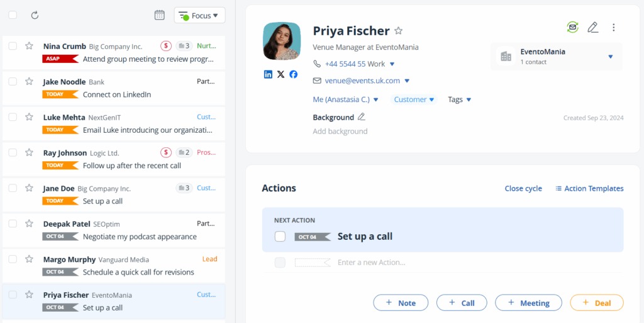Click the refresh icon above contact list
644x323 pixels.
tap(35, 15)
